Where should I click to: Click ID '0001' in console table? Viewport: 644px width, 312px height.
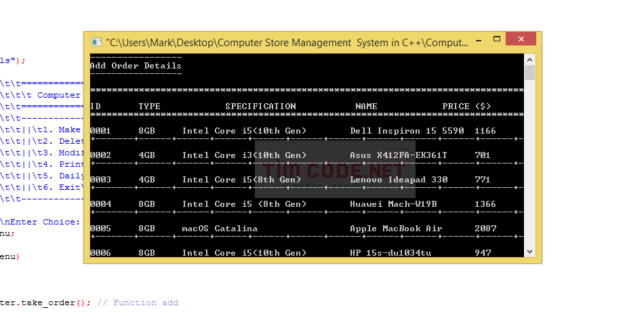click(x=100, y=131)
